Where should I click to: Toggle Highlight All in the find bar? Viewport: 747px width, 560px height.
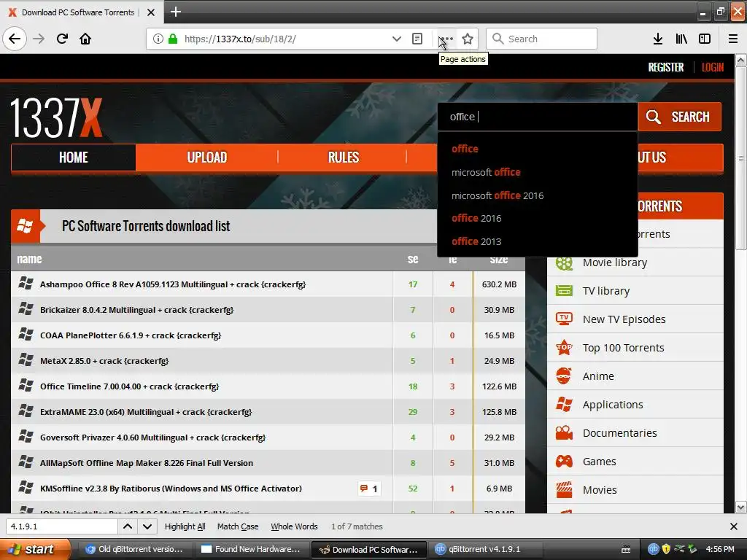pos(185,526)
